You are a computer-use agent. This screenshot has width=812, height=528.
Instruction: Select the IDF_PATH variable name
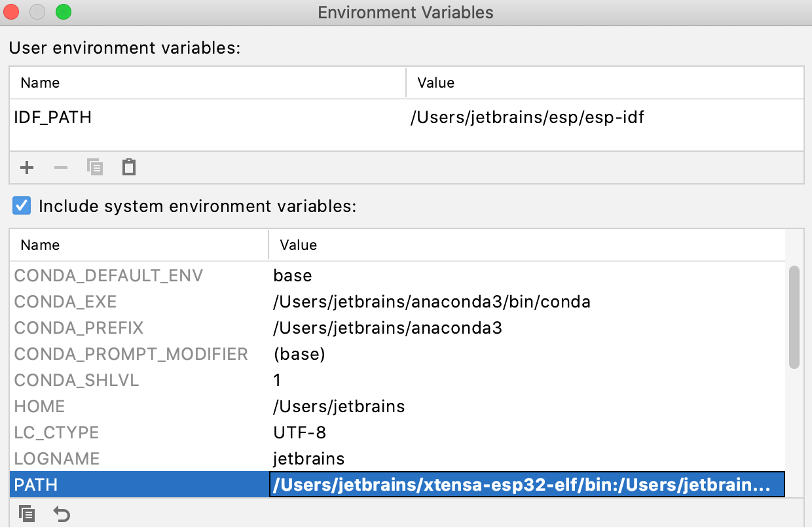tap(53, 118)
